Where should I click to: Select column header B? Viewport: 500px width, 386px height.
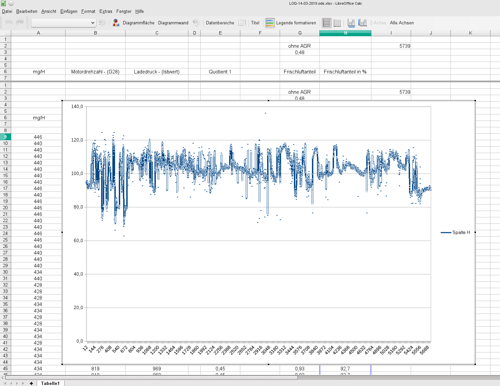pyautogui.click(x=95, y=33)
